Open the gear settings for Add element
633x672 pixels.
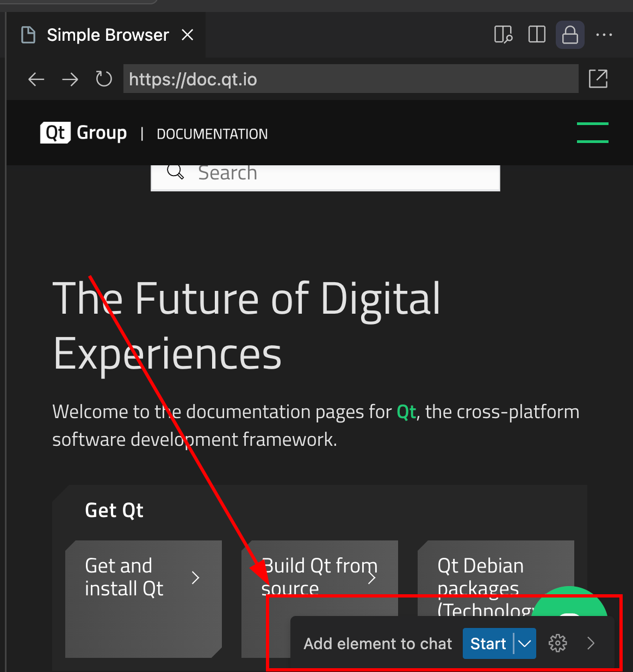pos(558,644)
